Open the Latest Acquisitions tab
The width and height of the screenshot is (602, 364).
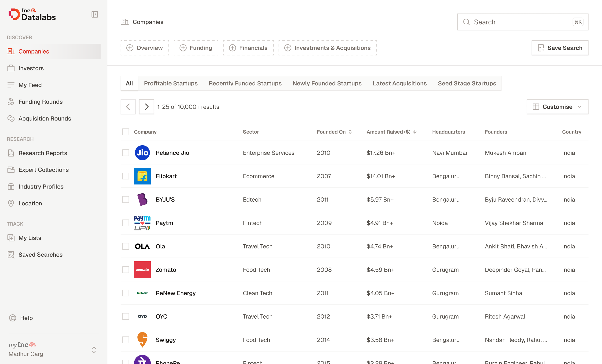(400, 84)
